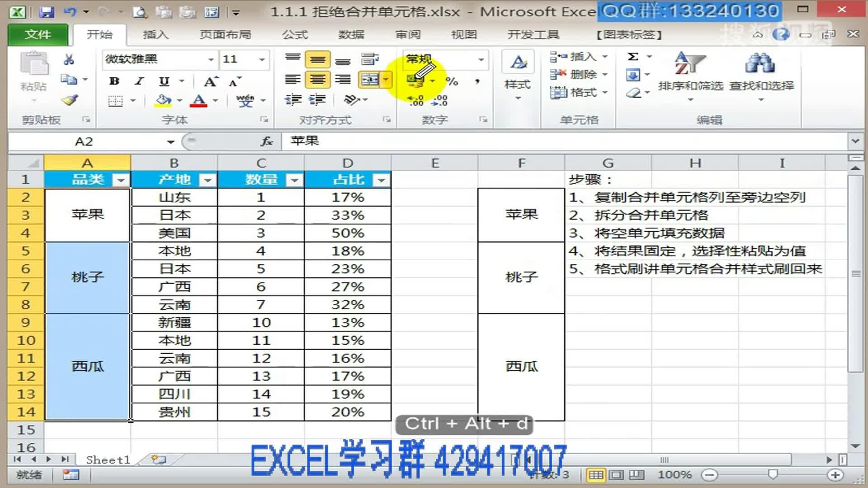This screenshot has height=488, width=868.
Task: Toggle bold formatting
Action: [x=114, y=81]
